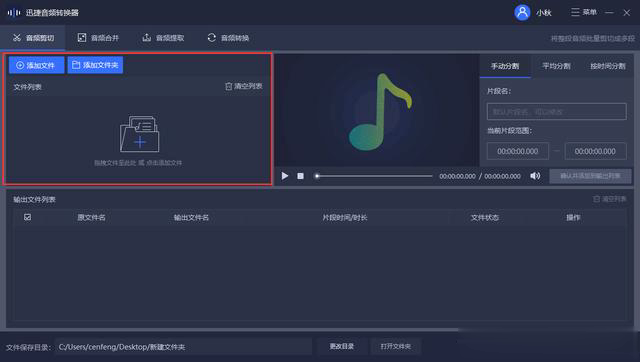The width and height of the screenshot is (640, 362).
Task: Click the confirm add-to-output-list button
Action: pos(590,176)
